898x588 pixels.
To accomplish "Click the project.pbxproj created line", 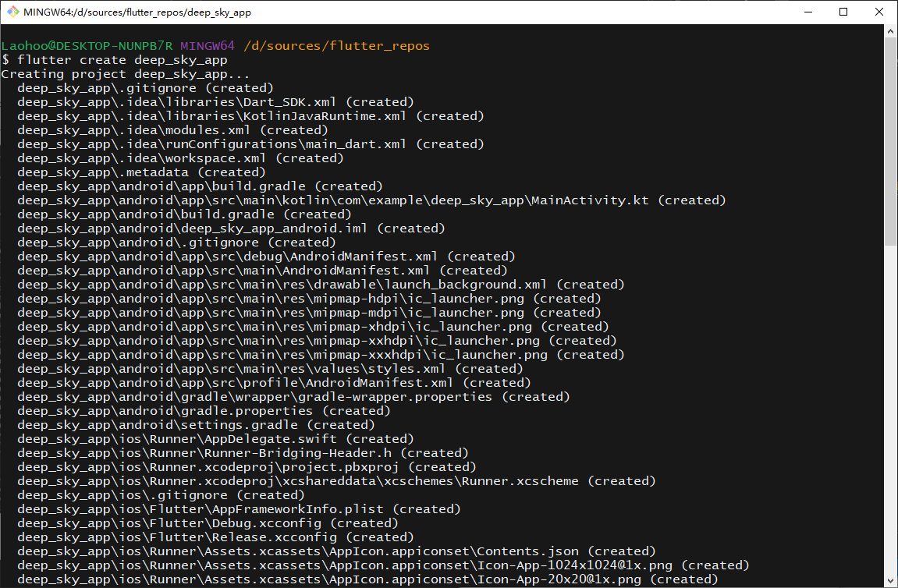I will click(247, 466).
